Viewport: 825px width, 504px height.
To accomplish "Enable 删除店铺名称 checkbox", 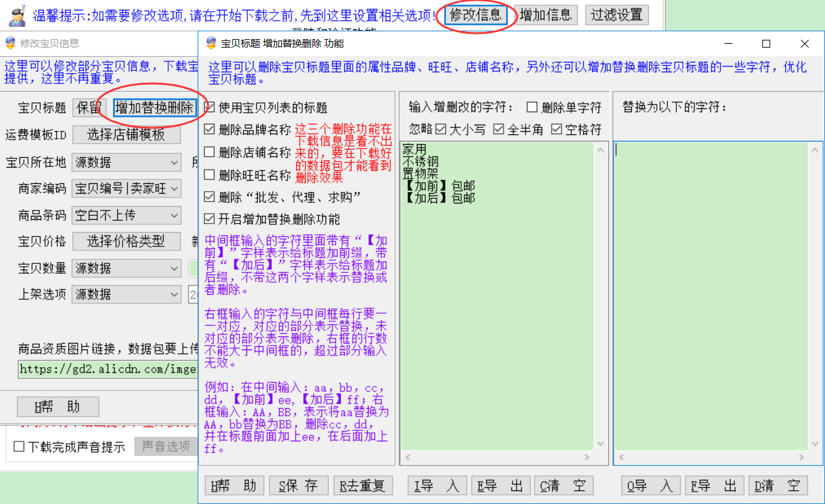I will [209, 152].
